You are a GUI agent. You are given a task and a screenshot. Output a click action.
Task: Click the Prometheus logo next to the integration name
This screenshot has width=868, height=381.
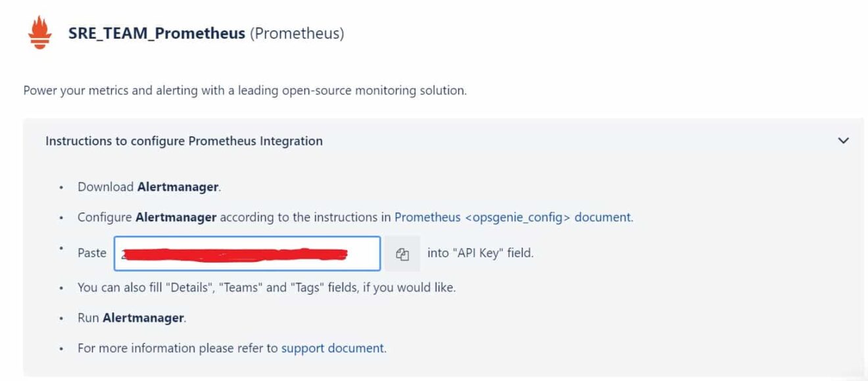coord(39,31)
